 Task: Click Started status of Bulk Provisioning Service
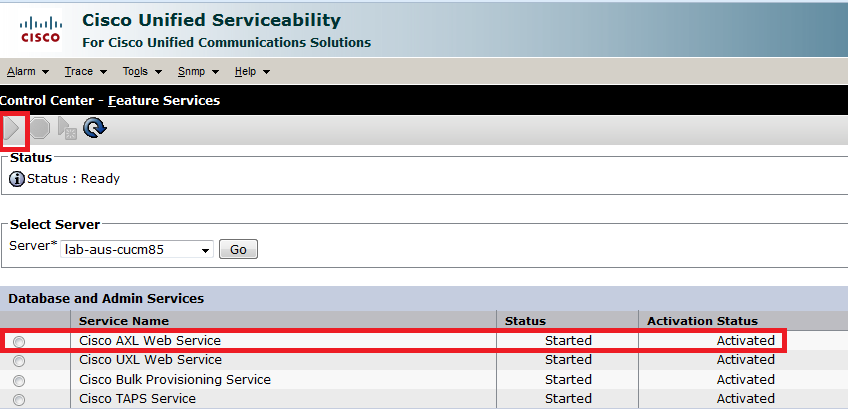568,380
